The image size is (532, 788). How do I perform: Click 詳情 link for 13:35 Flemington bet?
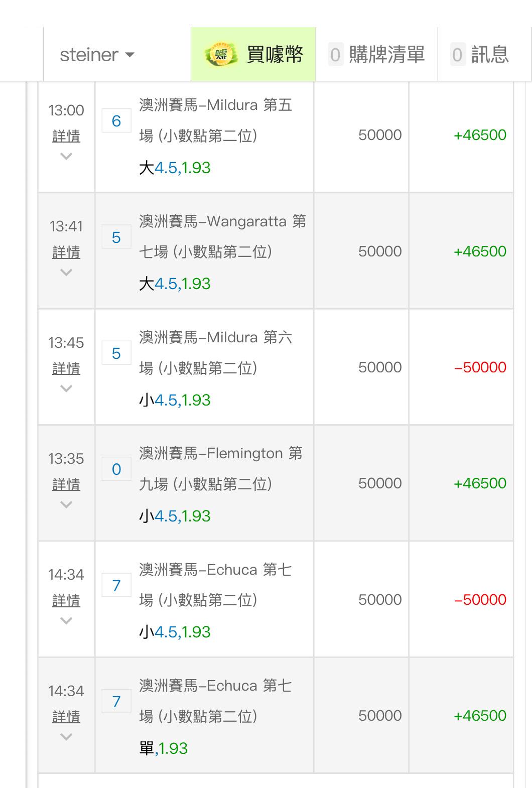click(66, 484)
